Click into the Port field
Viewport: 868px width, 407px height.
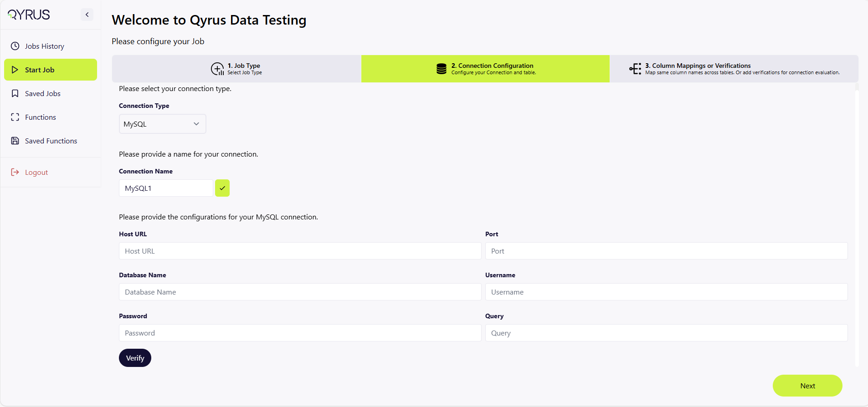(x=666, y=251)
